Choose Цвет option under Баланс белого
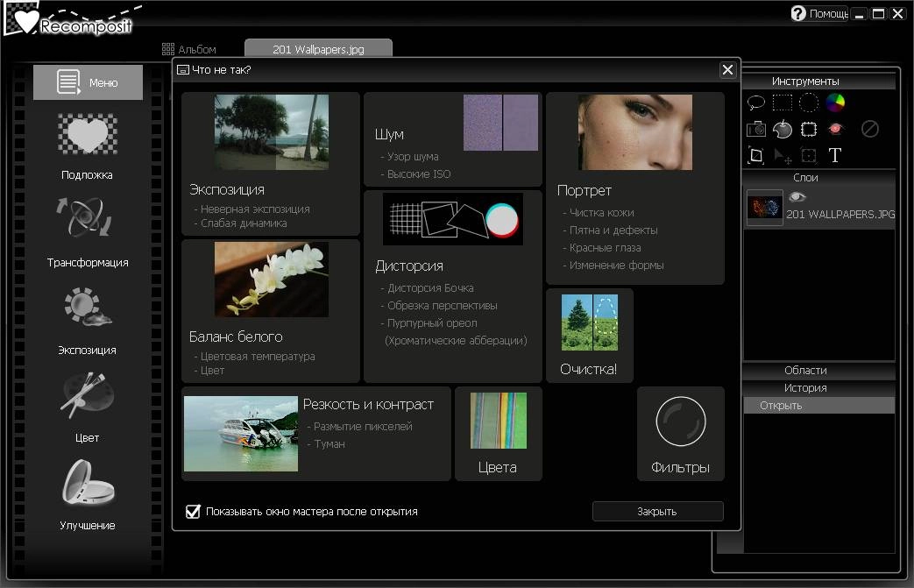 (x=212, y=371)
